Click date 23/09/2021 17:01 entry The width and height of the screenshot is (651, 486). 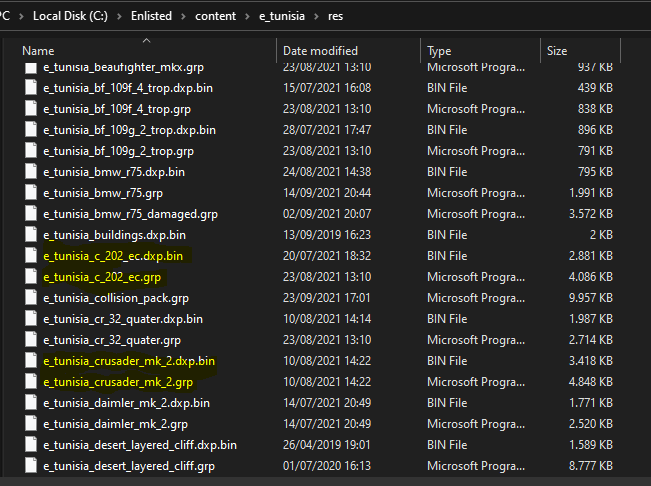point(326,298)
